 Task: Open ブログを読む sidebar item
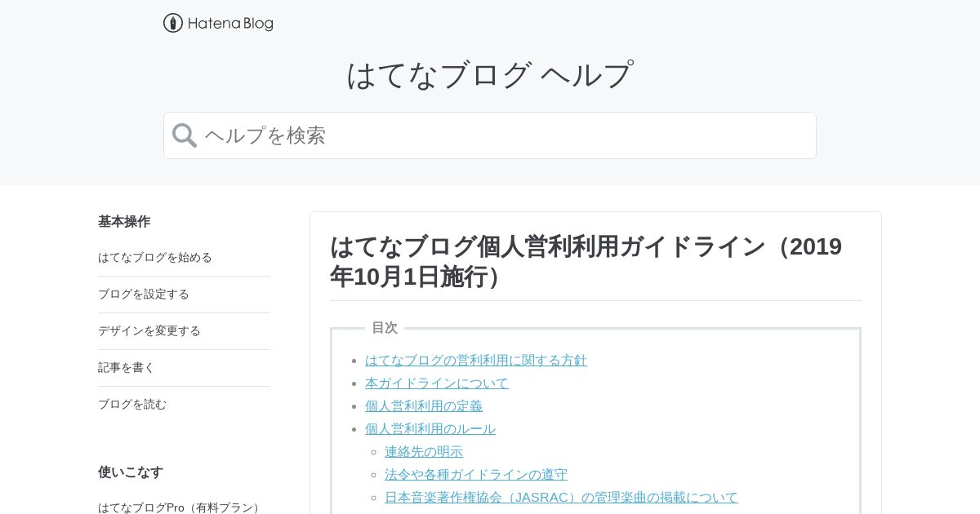pos(132,404)
